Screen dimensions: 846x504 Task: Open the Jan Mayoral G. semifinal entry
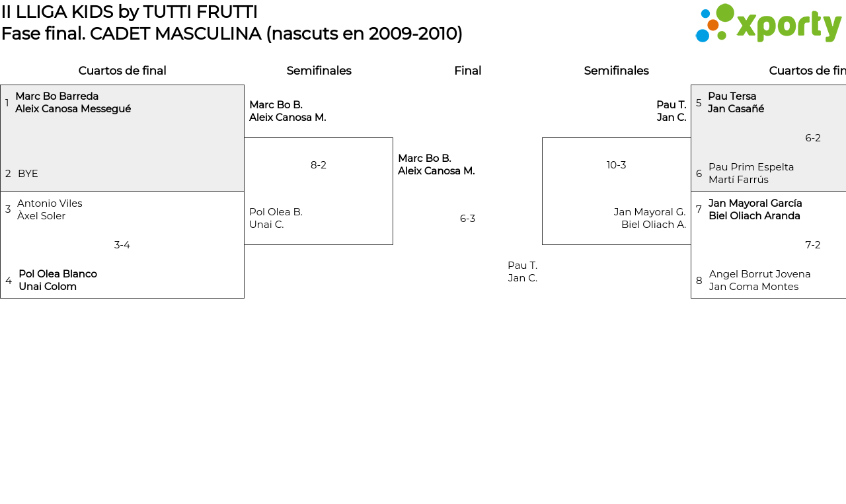click(650, 218)
